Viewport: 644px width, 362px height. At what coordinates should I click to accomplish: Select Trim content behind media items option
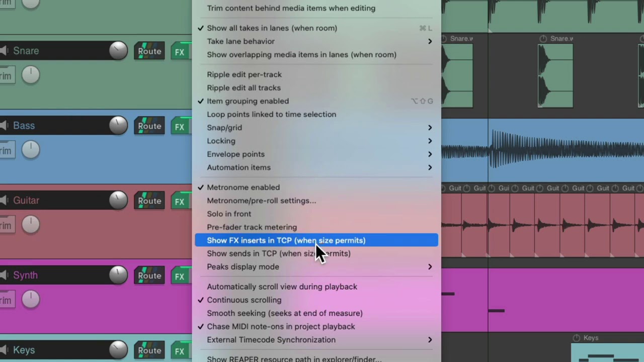[x=316, y=8]
